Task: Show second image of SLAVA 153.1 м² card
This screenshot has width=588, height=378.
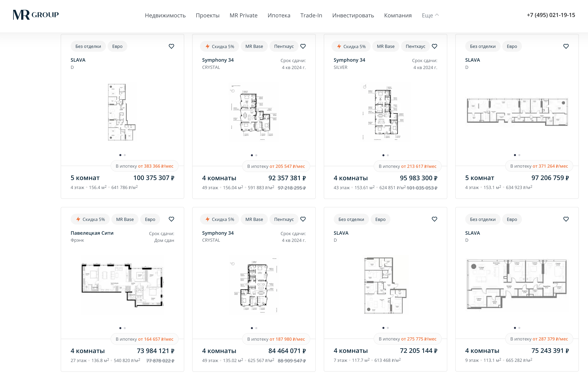Action: click(520, 155)
